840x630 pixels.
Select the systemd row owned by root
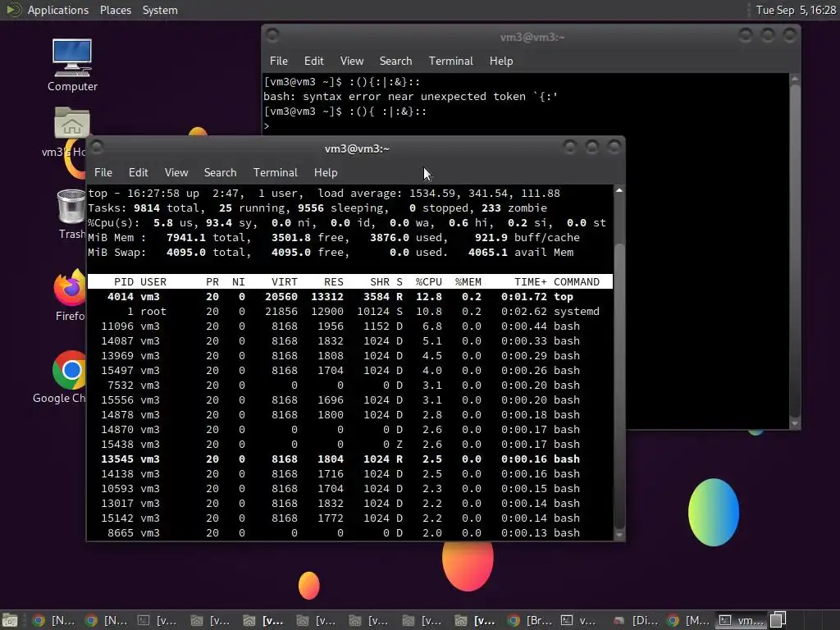point(349,311)
